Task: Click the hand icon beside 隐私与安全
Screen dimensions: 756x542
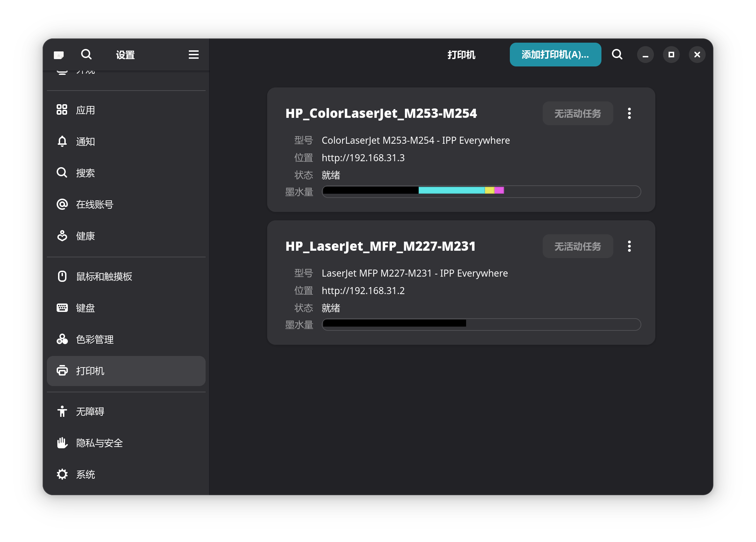Action: click(x=62, y=443)
